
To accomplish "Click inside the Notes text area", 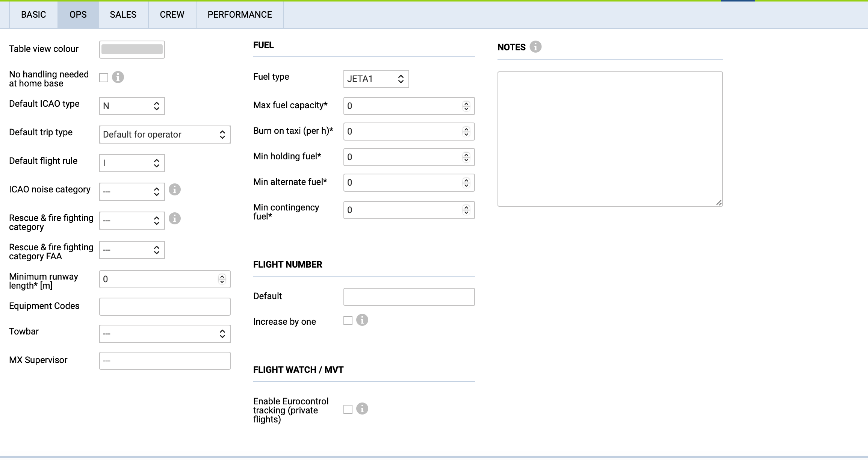I will 609,139.
